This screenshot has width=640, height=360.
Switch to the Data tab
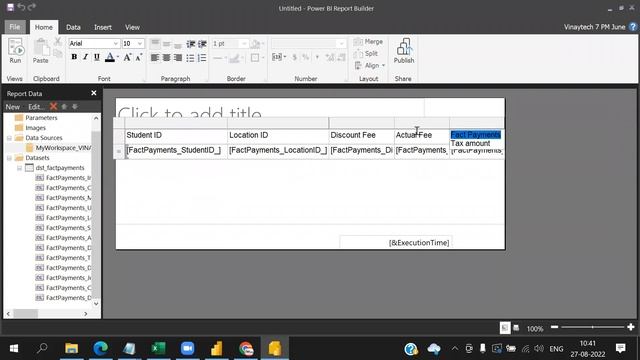pyautogui.click(x=73, y=27)
